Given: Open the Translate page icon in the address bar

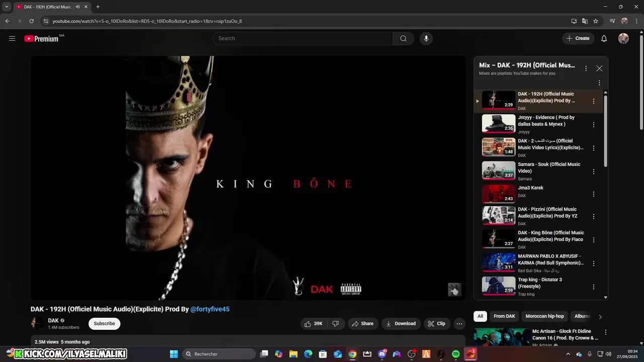Looking at the screenshot, I should 585,21.
